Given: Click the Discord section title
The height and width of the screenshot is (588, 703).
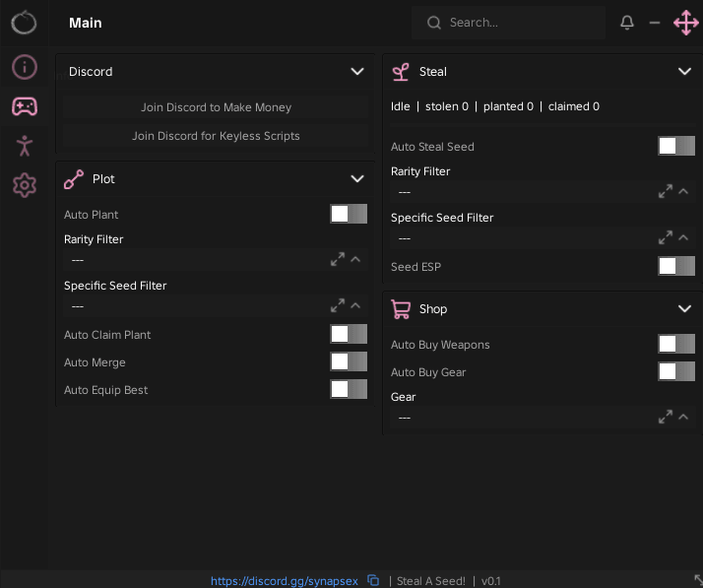Looking at the screenshot, I should click(91, 72).
